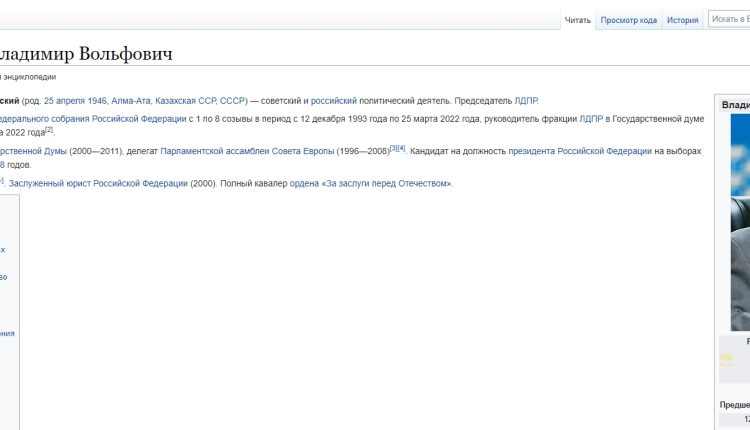This screenshot has width=750, height=430.
Task: Click the Предше label in infobox
Action: pos(735,405)
